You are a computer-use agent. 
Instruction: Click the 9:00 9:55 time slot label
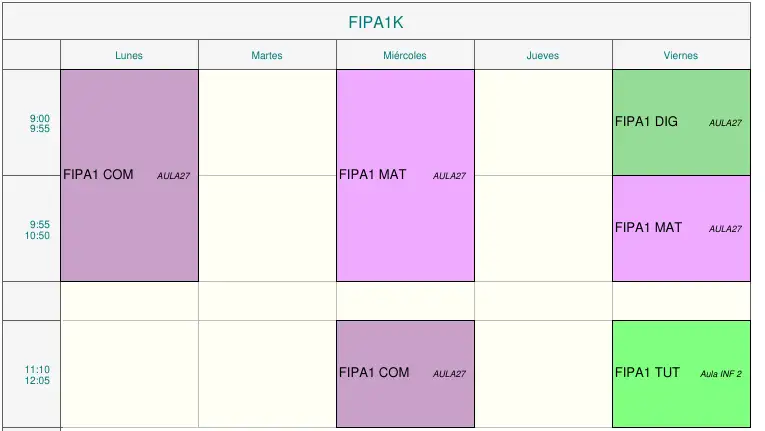[40, 123]
